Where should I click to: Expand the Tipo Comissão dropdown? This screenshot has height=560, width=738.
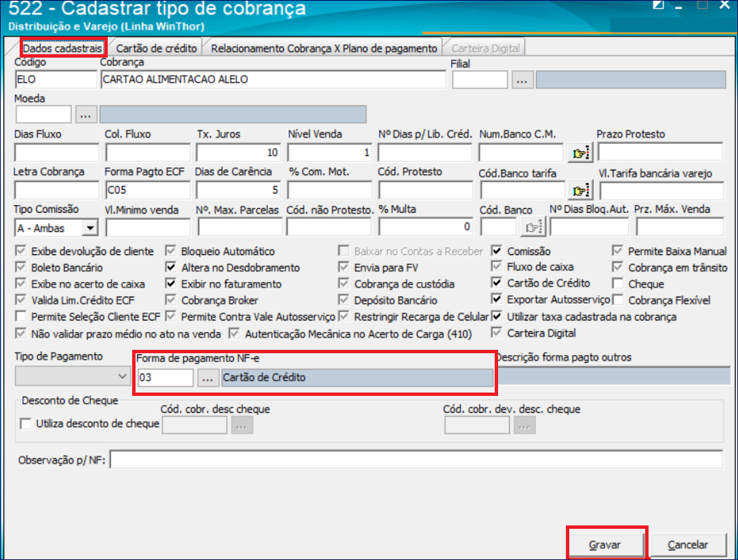(89, 228)
